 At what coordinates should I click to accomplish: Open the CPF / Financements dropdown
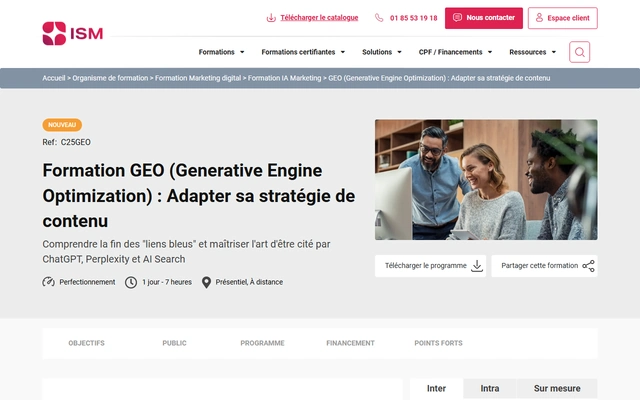[456, 52]
